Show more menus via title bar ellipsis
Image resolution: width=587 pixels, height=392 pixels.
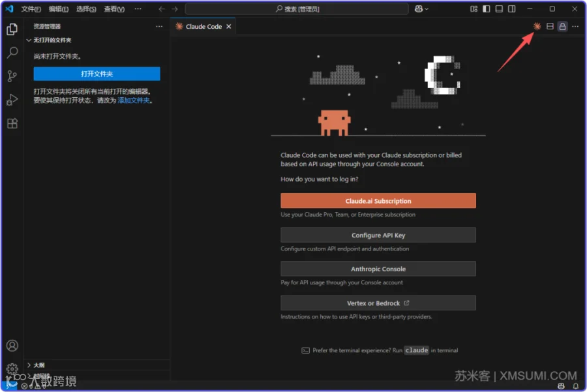click(138, 8)
